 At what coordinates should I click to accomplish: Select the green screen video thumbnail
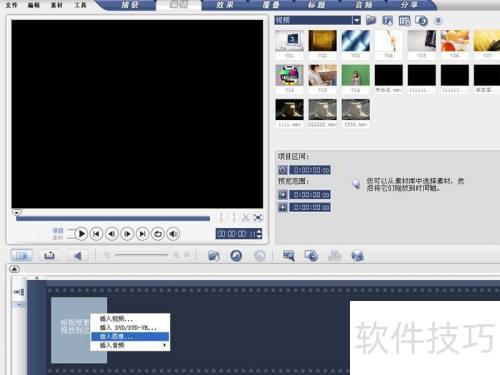point(356,75)
